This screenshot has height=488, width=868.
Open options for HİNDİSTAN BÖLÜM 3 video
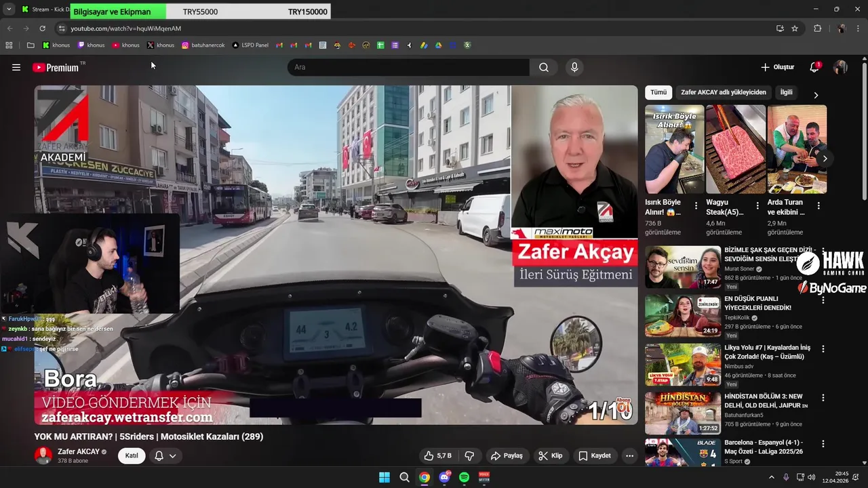coord(823,398)
